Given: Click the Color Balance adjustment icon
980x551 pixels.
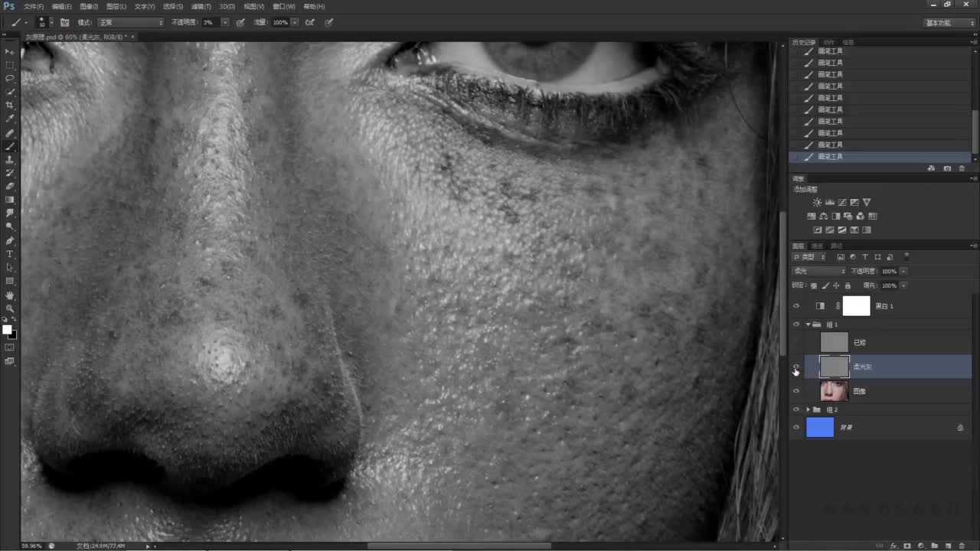Looking at the screenshot, I should pyautogui.click(x=823, y=217).
